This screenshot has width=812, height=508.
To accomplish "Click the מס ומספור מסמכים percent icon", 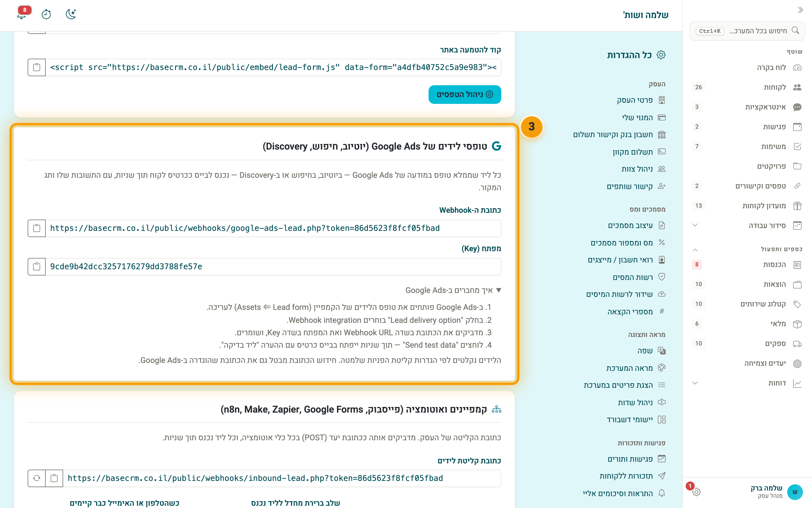I will click(x=662, y=243).
